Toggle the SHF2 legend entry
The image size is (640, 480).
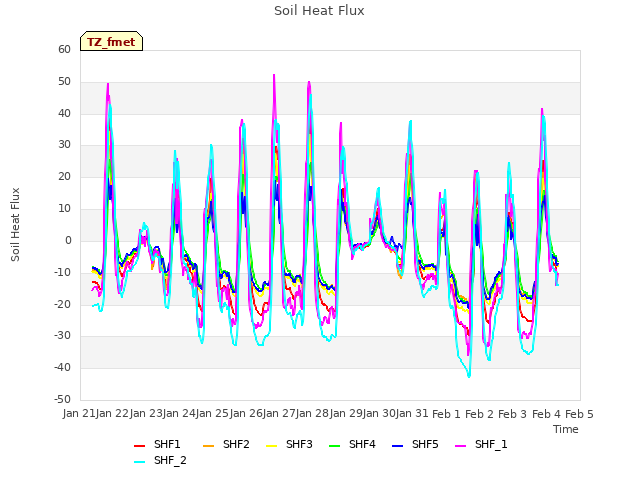click(x=226, y=444)
